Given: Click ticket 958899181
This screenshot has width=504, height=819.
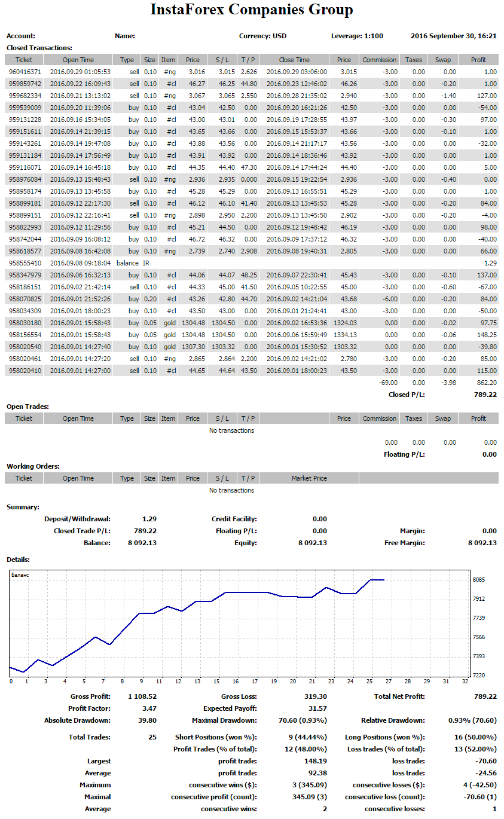Looking at the screenshot, I should click(25, 203).
